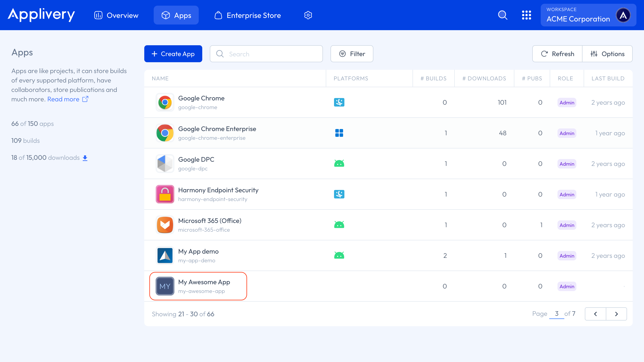
Task: Click the Android icon on My App demo row
Action: point(339,255)
